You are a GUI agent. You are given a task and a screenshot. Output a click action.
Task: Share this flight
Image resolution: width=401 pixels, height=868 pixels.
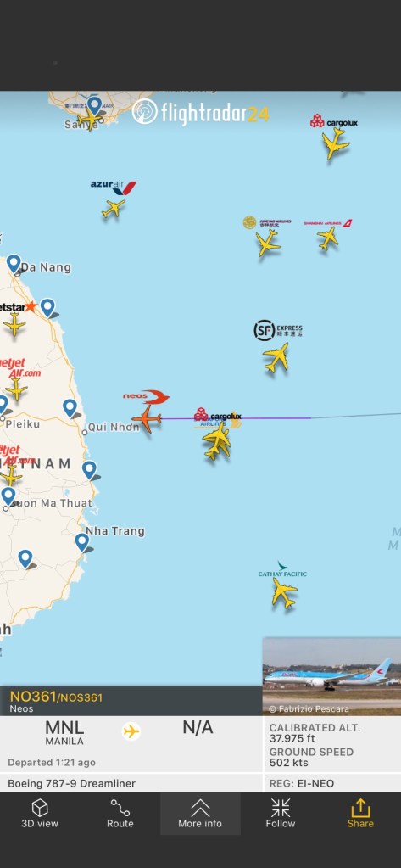coord(360,813)
